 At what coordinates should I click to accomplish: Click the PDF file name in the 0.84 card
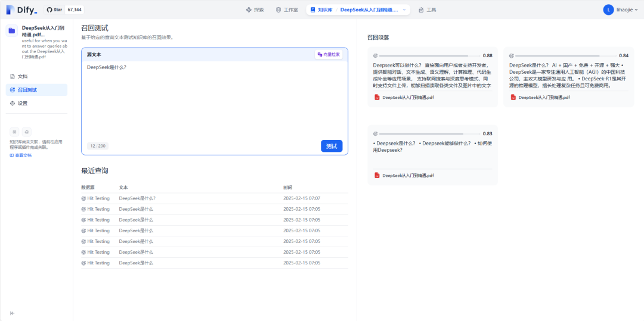544,98
